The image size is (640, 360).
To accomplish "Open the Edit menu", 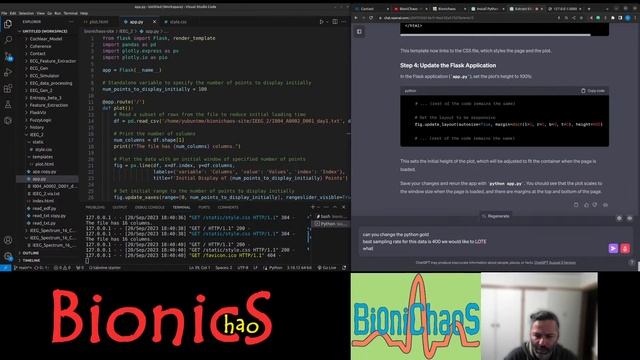I will 13,13.
